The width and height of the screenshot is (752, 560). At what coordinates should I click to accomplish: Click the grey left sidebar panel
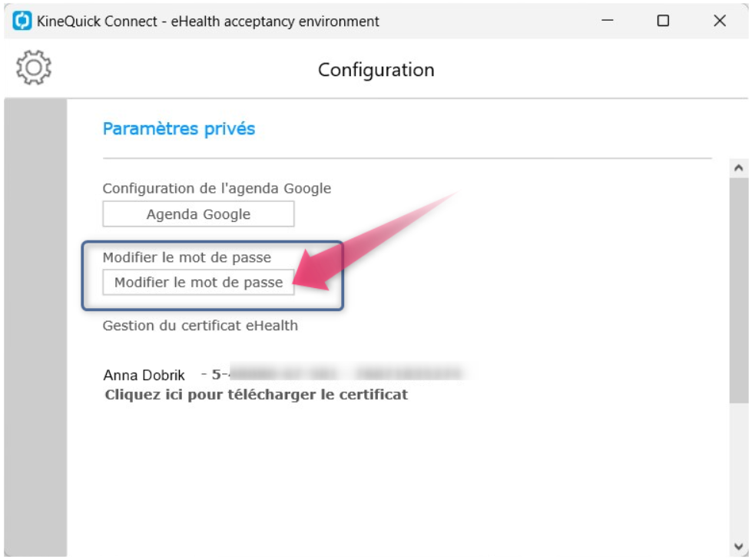(35, 327)
